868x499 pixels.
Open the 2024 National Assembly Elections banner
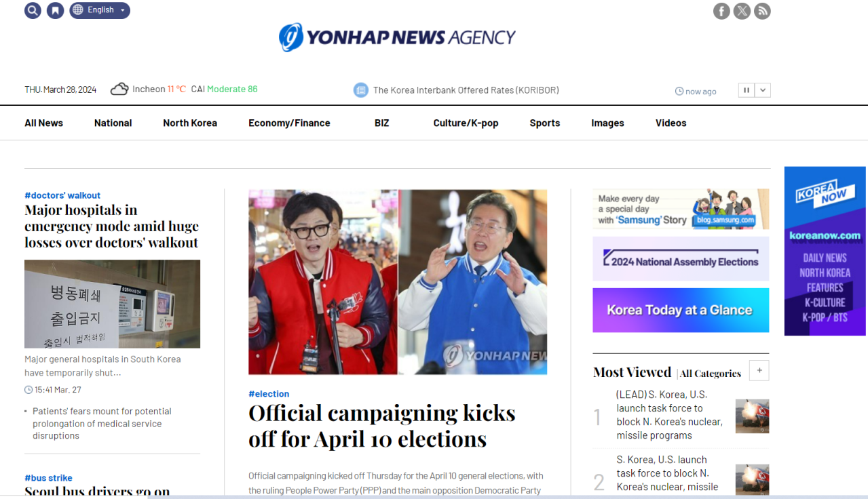click(681, 259)
